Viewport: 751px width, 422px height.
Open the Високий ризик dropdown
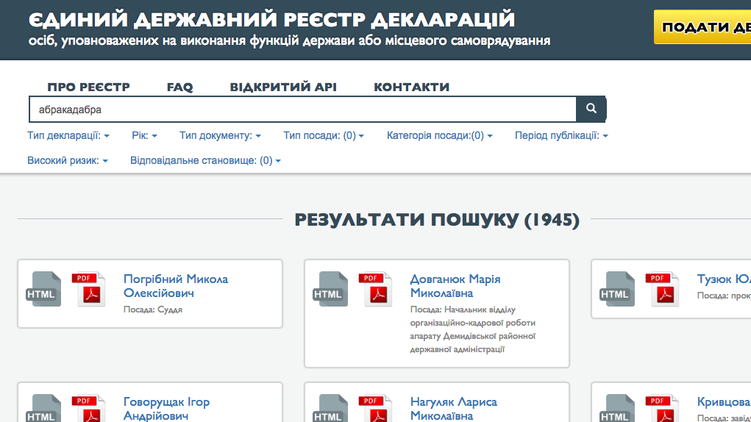(68, 160)
